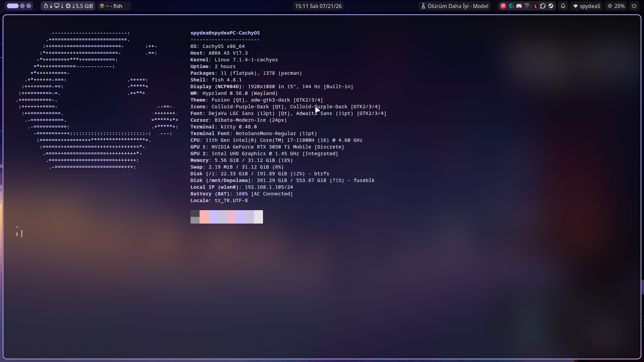Click the Steam tray icon
This screenshot has height=362, width=644.
pyautogui.click(x=551, y=6)
